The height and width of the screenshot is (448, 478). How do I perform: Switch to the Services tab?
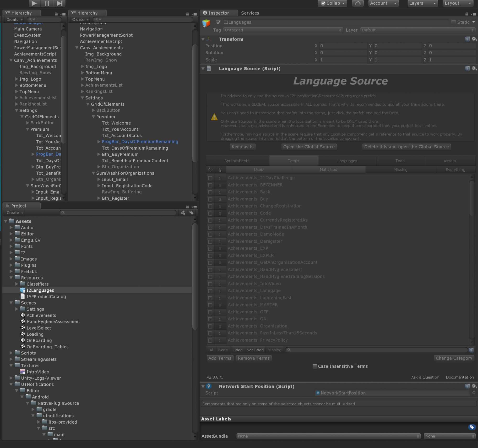250,13
